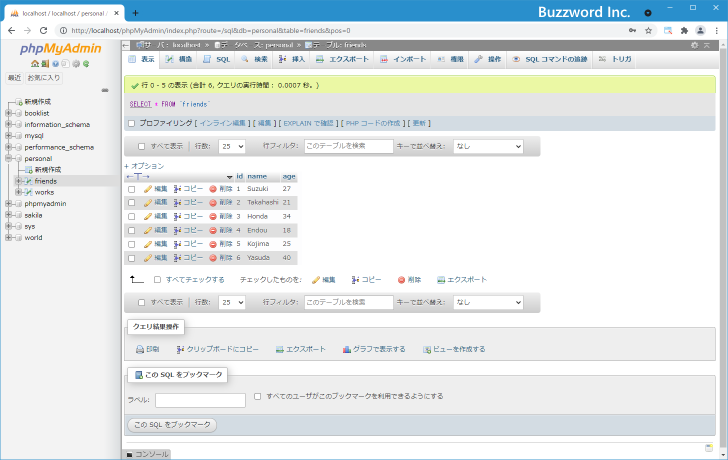The image size is (728, 460).
Task: Click the create PHP code link
Action: pyautogui.click(x=373, y=123)
